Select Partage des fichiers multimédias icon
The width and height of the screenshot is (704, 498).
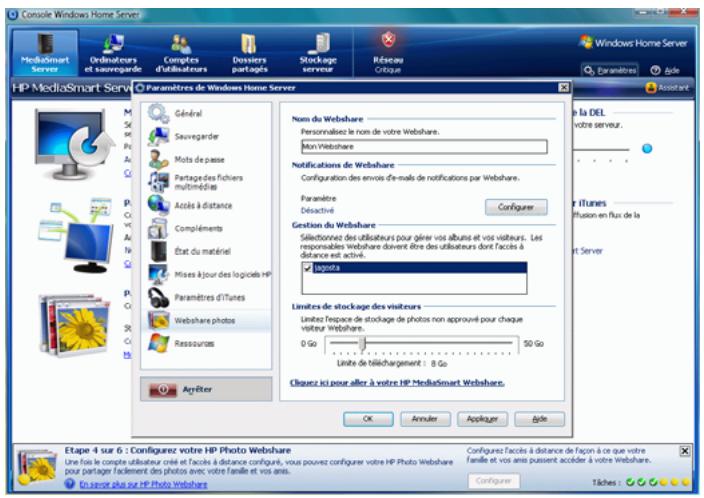pyautogui.click(x=158, y=181)
